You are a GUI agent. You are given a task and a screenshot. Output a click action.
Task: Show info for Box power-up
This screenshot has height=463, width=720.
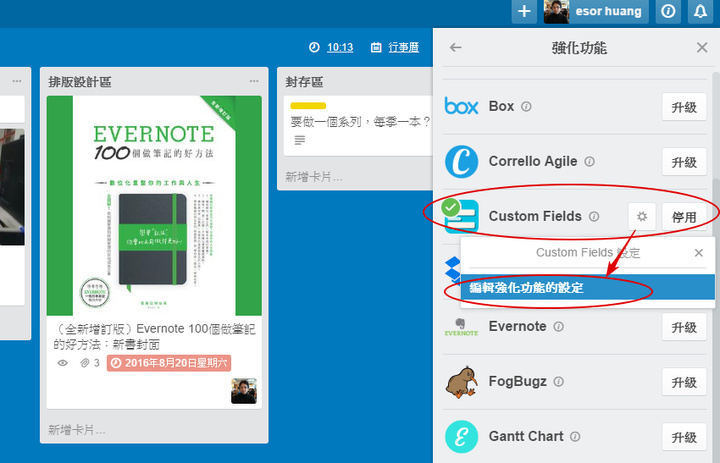pos(526,107)
